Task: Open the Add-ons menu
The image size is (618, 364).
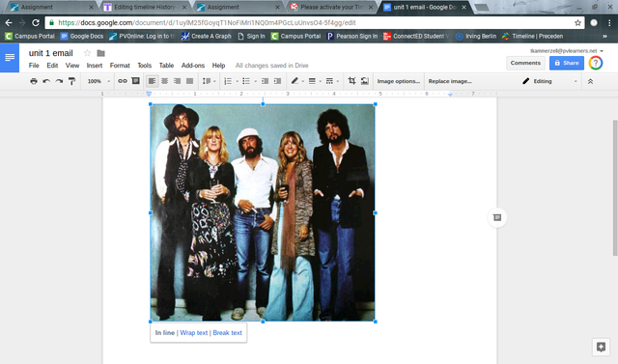Action: pos(193,66)
